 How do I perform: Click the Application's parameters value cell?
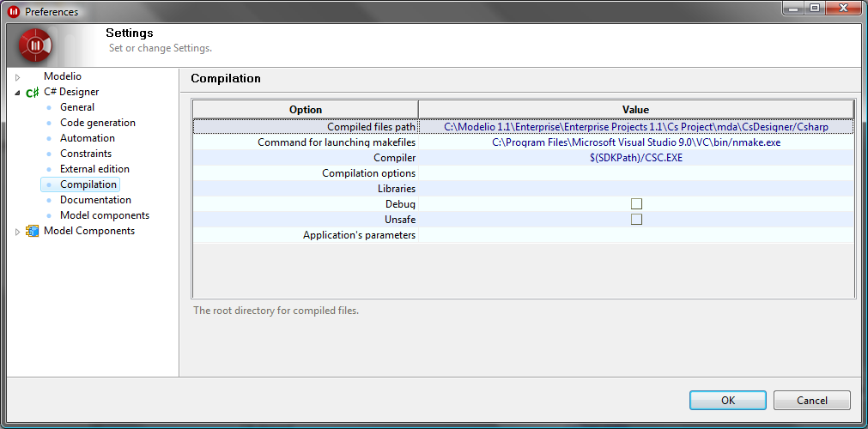(636, 235)
